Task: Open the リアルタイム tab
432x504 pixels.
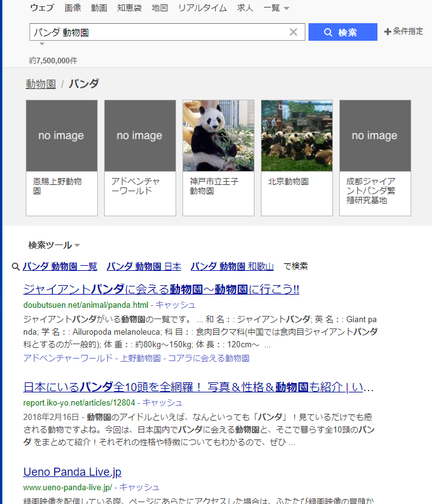Action: 203,8
